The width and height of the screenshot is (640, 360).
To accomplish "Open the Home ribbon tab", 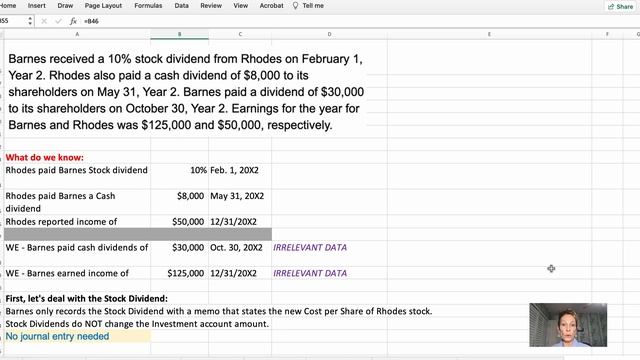I will pyautogui.click(x=8, y=6).
